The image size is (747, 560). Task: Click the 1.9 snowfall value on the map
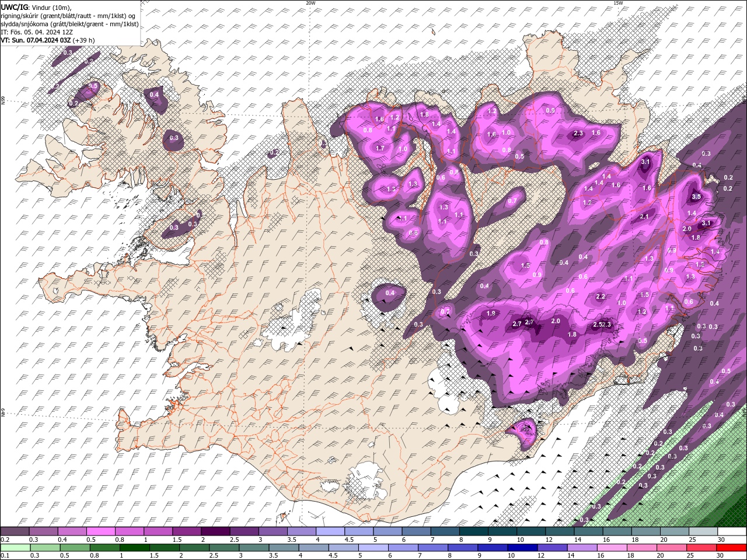point(491,314)
